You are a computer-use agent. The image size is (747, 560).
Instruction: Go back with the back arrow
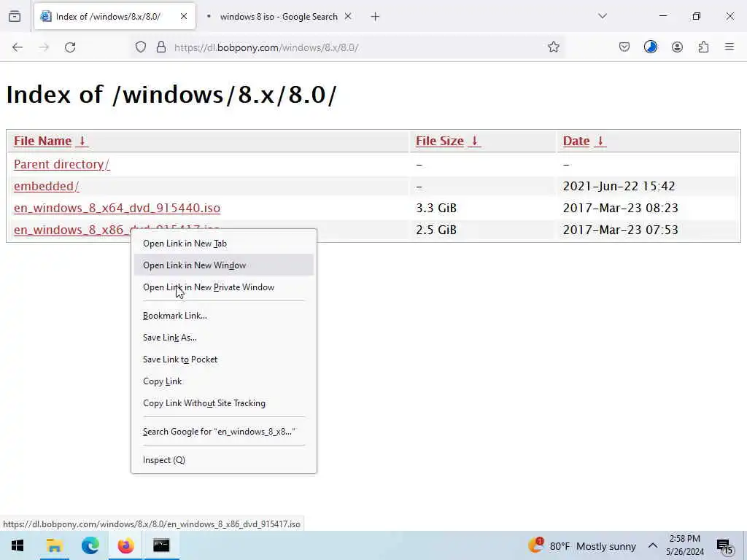tap(18, 47)
